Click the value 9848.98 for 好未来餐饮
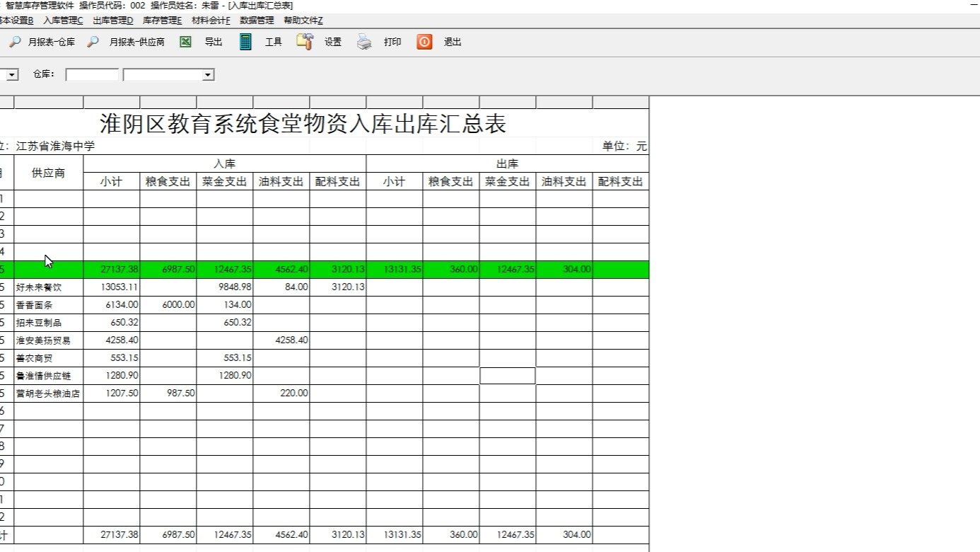Screen dimensions: 980x552 click(235, 287)
